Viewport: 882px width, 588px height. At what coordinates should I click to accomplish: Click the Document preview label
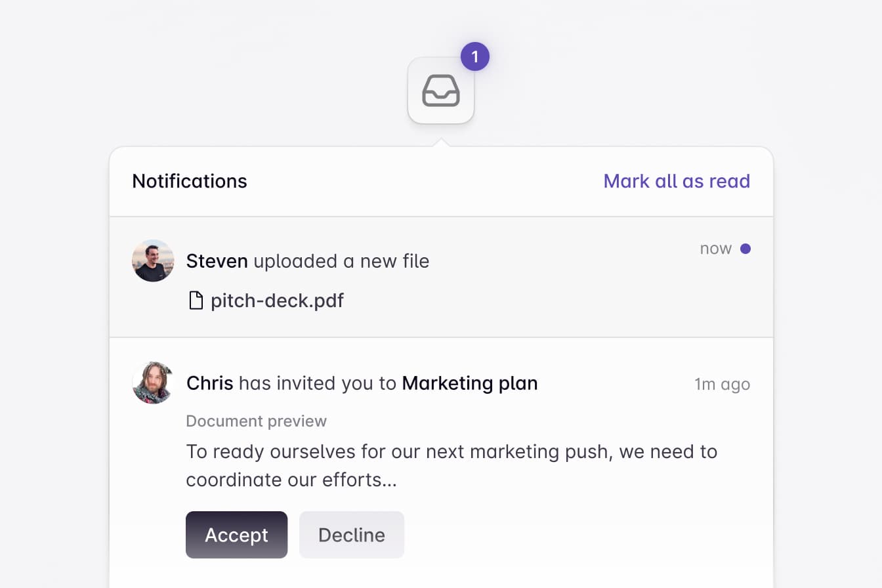[256, 421]
